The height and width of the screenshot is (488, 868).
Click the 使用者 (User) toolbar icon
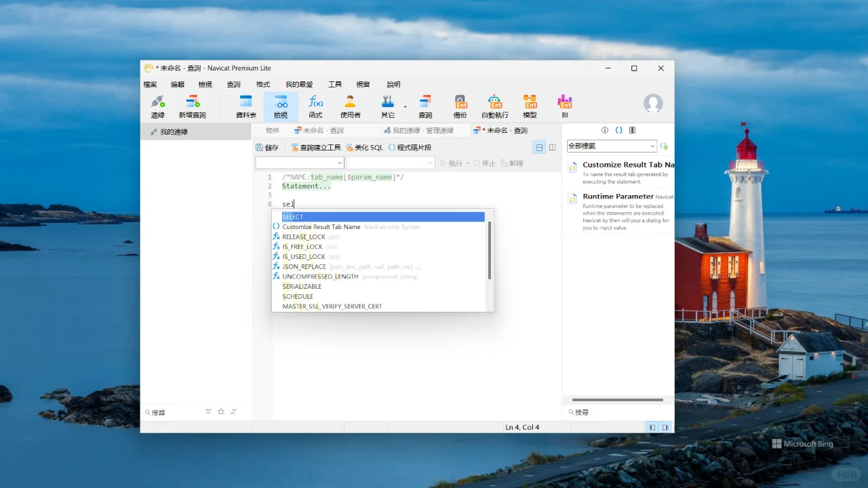(x=350, y=106)
